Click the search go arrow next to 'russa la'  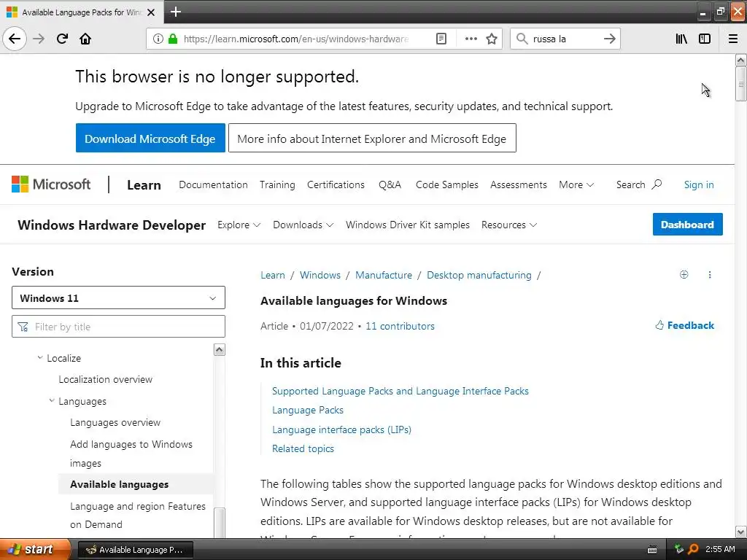[x=609, y=39]
